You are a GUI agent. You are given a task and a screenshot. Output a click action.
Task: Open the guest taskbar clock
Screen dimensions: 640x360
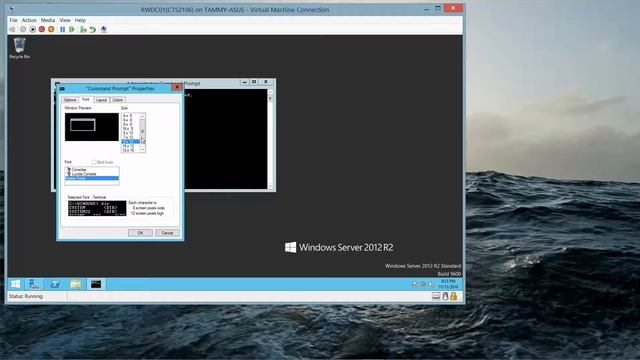pos(448,284)
